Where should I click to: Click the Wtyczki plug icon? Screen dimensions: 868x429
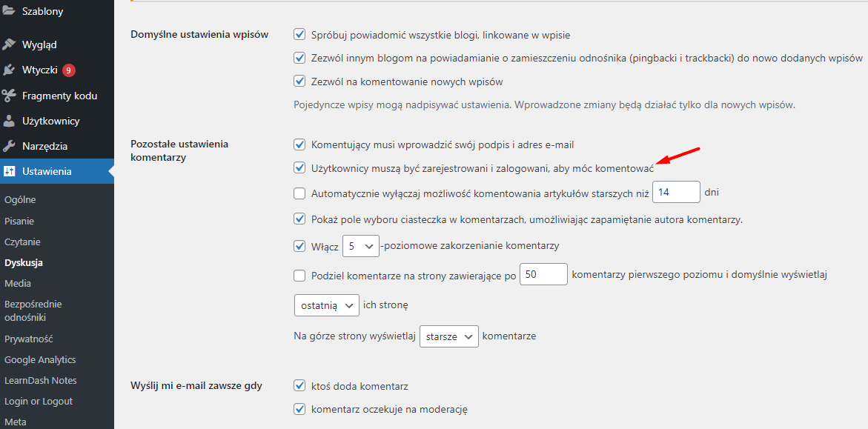point(9,70)
